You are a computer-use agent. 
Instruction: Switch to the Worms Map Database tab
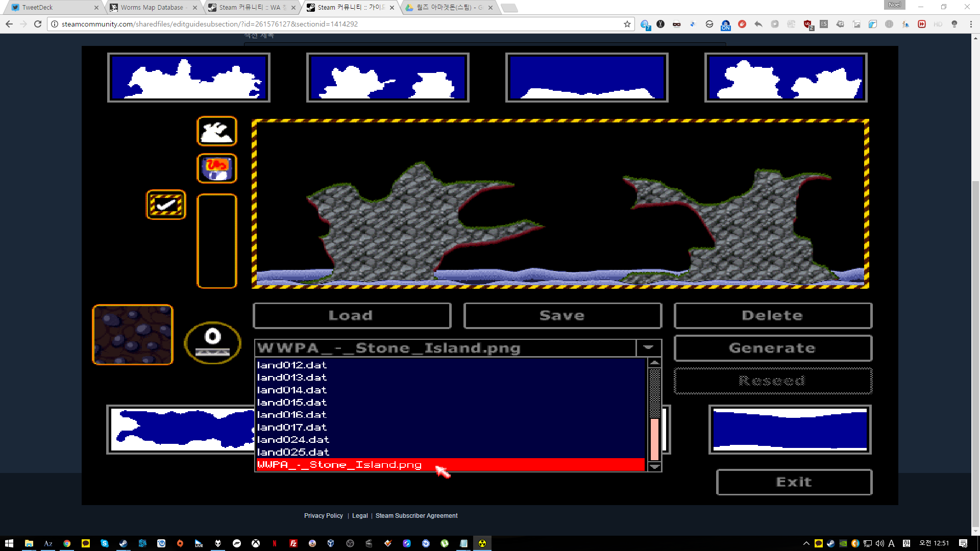tap(152, 7)
